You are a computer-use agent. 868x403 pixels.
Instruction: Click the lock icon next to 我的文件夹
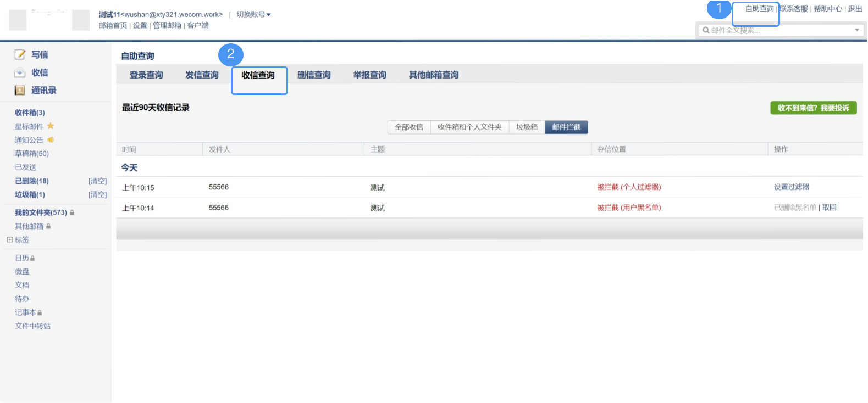click(x=72, y=212)
